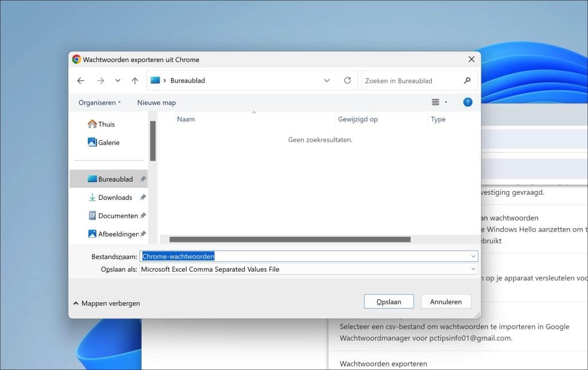Expand the address bar path dropdown

tap(327, 80)
